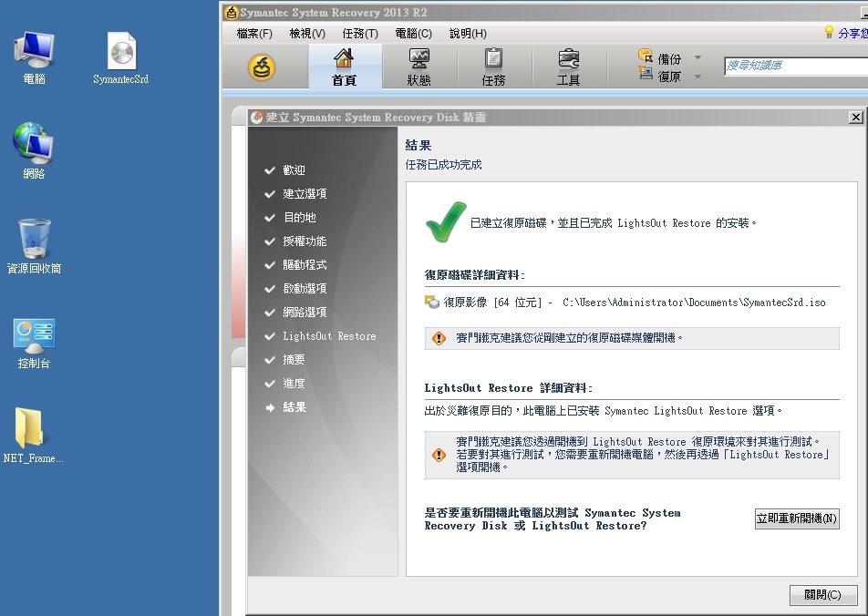Image resolution: width=868 pixels, height=616 pixels.
Task: Click the lightbulb 分享 link icon
Action: point(829,32)
